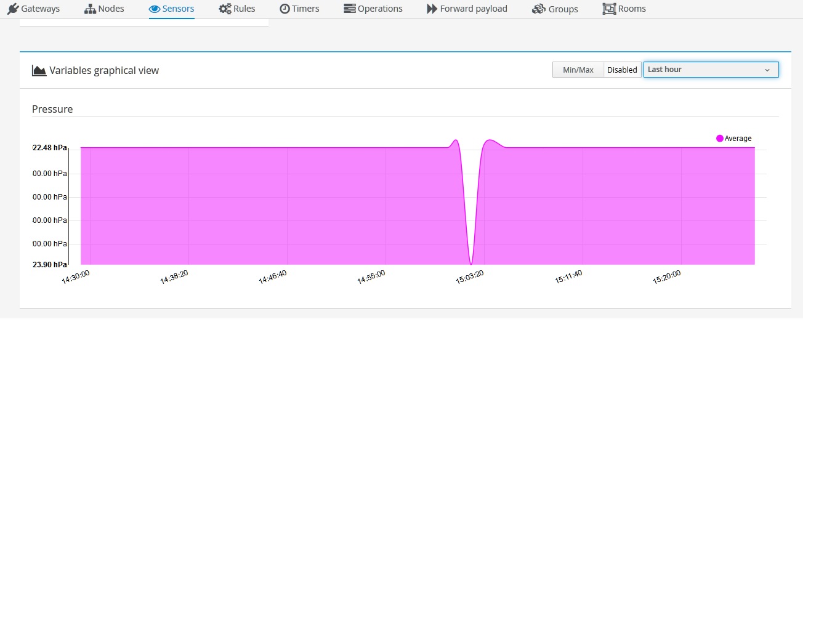Click the Variables graphical view heading

pos(104,70)
